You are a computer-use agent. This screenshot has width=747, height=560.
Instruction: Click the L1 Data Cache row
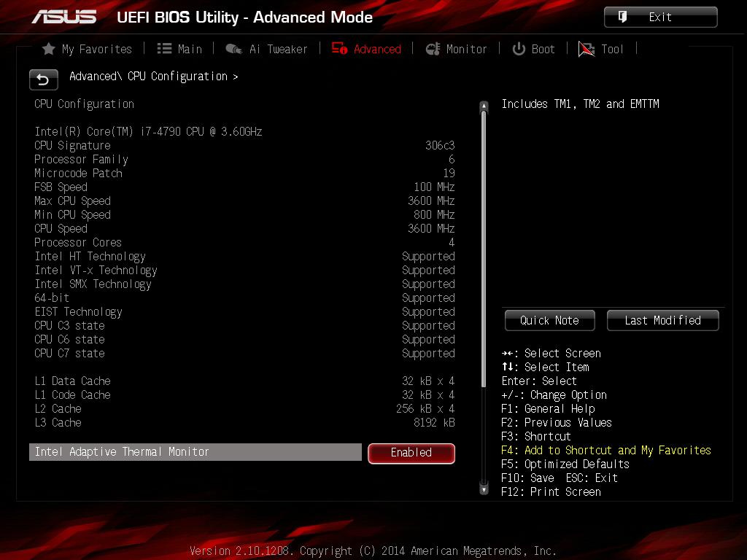(244, 381)
